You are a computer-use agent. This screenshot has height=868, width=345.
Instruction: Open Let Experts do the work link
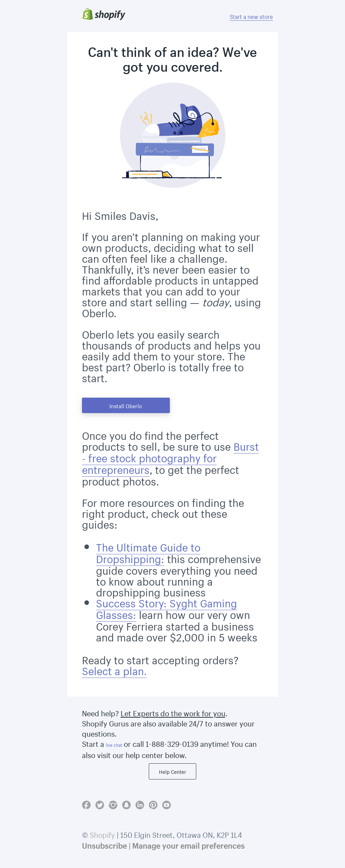pyautogui.click(x=173, y=714)
